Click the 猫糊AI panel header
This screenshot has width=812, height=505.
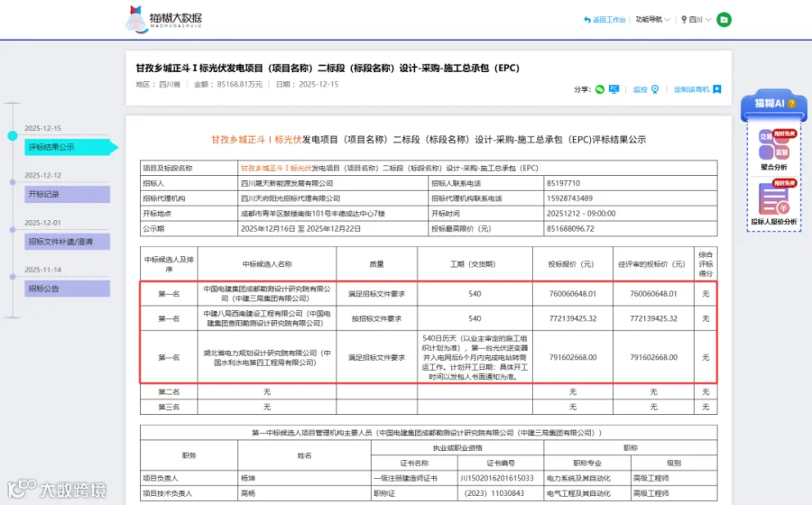point(774,104)
